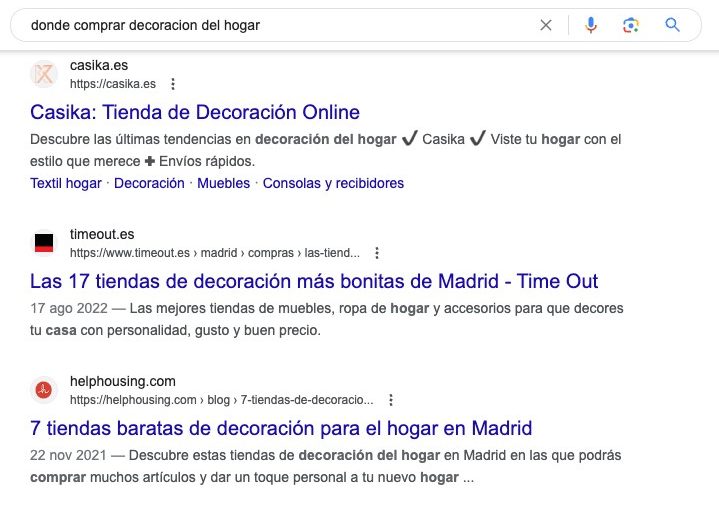Open the 'Consolas y recibidores' sitelink
Screen dimensions: 719x505
(x=333, y=183)
